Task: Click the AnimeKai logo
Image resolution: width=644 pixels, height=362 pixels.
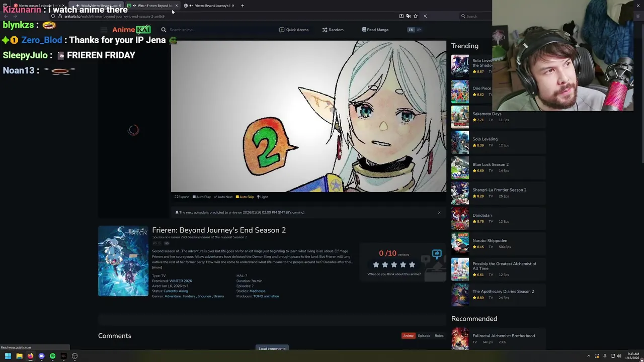Action: [x=131, y=30]
